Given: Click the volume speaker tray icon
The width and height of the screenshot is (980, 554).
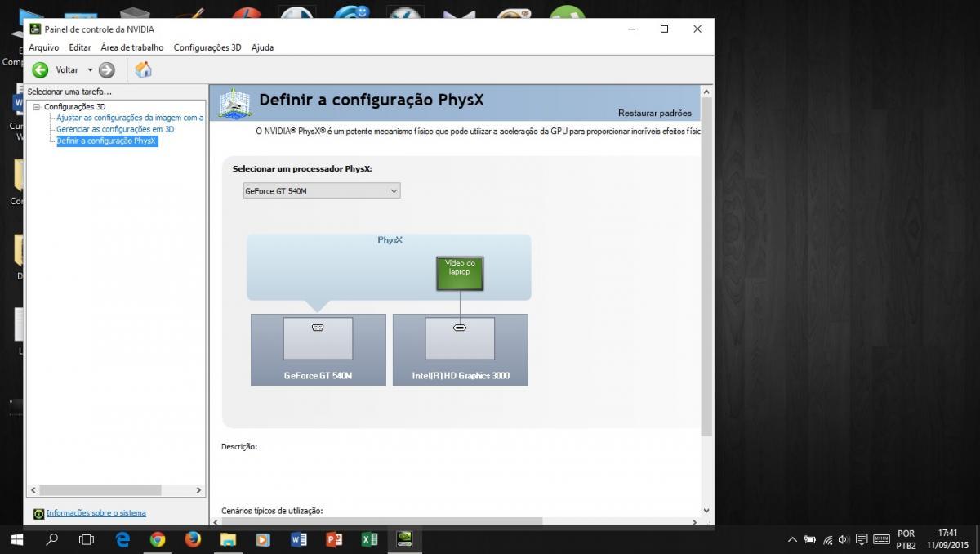Looking at the screenshot, I should pos(844,540).
